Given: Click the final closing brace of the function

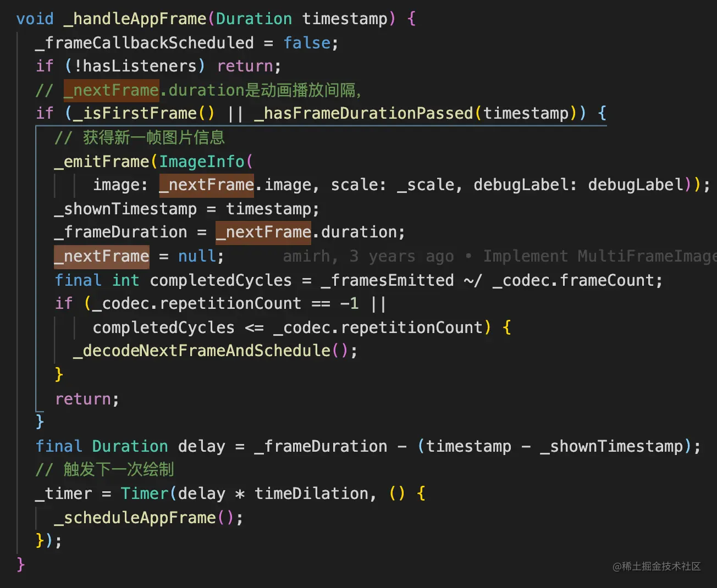Looking at the screenshot, I should point(21,564).
